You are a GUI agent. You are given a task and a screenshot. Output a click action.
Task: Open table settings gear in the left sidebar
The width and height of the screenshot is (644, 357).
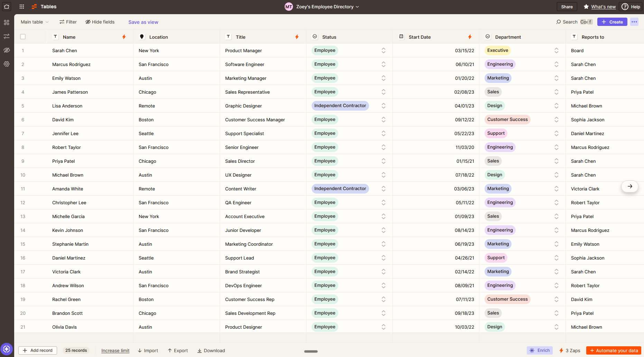pos(7,64)
